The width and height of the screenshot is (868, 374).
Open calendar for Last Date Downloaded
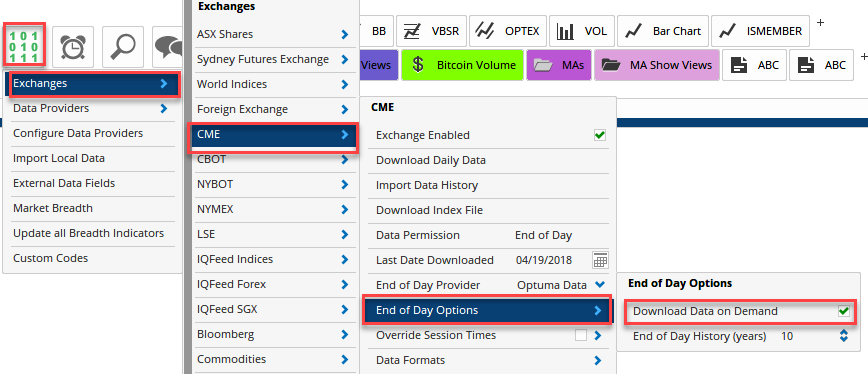600,260
